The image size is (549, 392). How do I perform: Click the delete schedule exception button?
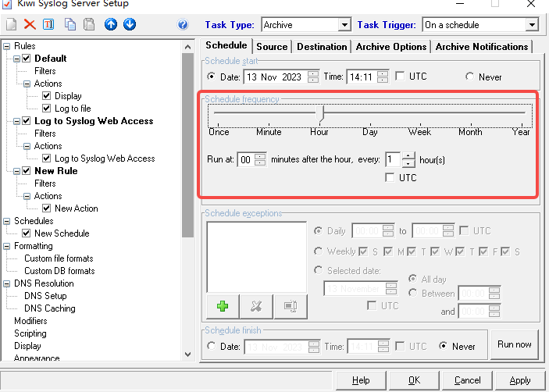pyautogui.click(x=256, y=307)
